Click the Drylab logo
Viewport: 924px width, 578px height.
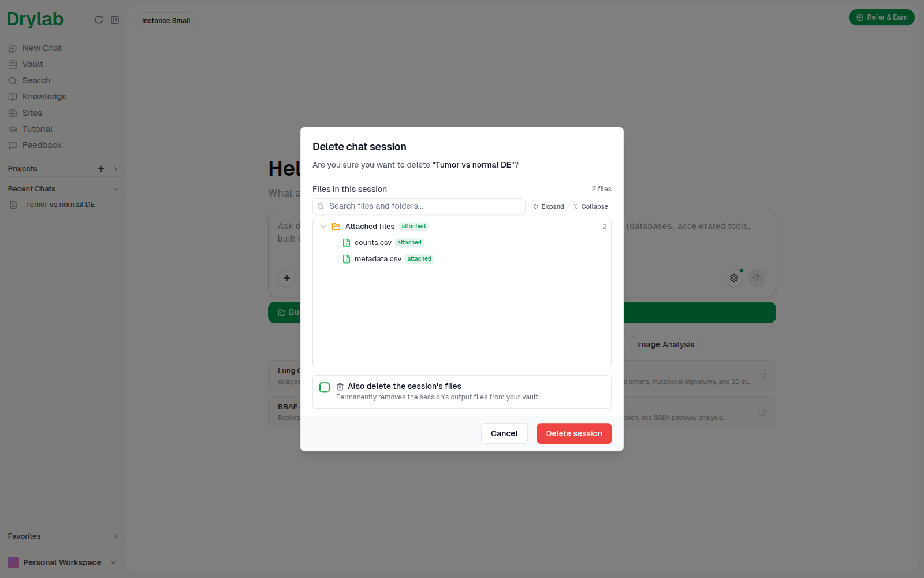pos(35,19)
